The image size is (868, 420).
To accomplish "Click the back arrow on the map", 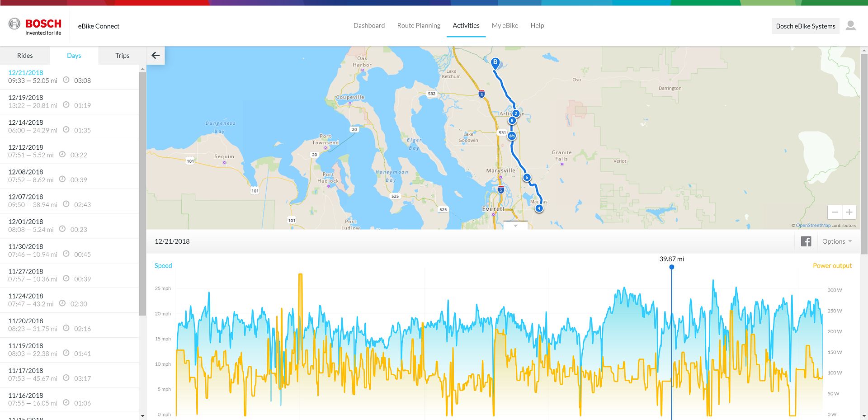I will 156,56.
